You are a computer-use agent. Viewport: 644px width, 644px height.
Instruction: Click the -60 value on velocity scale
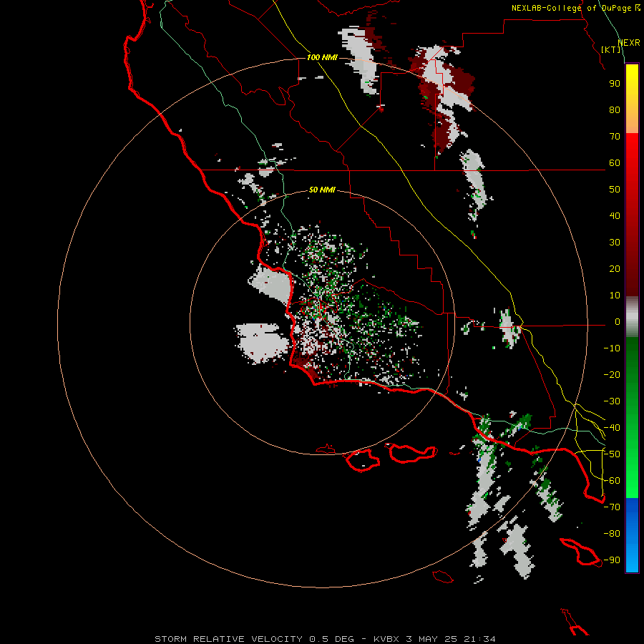[612, 481]
